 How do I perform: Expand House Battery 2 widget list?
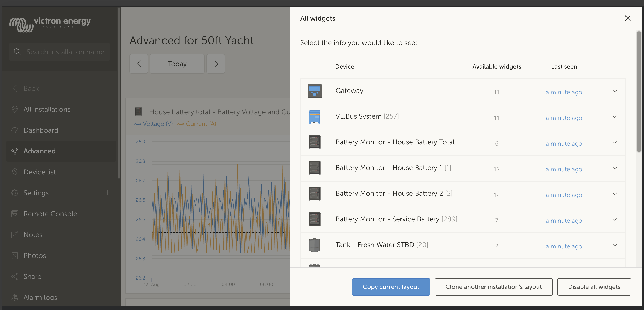[x=615, y=194]
